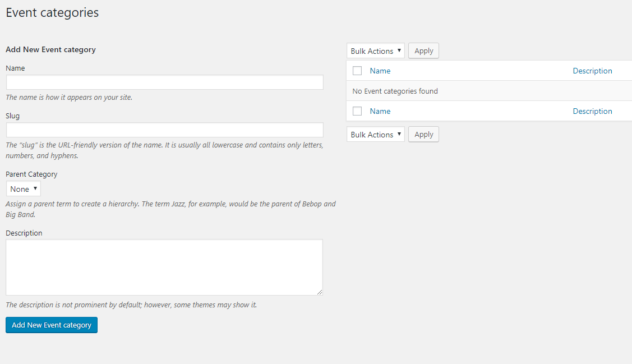This screenshot has width=632, height=364.
Task: Tick the select-all checkbox in table footer
Action: pyautogui.click(x=357, y=111)
